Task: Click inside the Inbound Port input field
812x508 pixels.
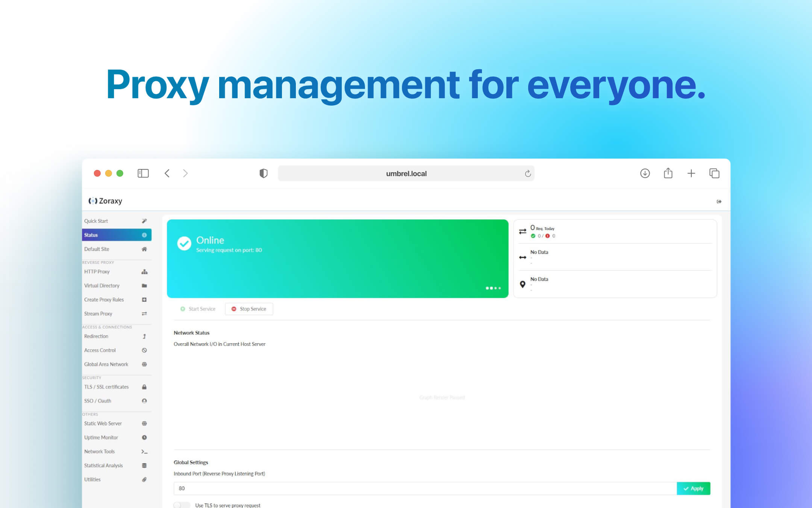Action: tap(338, 488)
